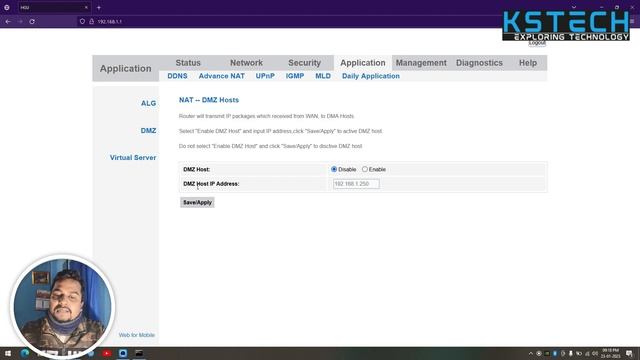
Task: Open ALG in the left sidebar
Action: pyautogui.click(x=148, y=103)
